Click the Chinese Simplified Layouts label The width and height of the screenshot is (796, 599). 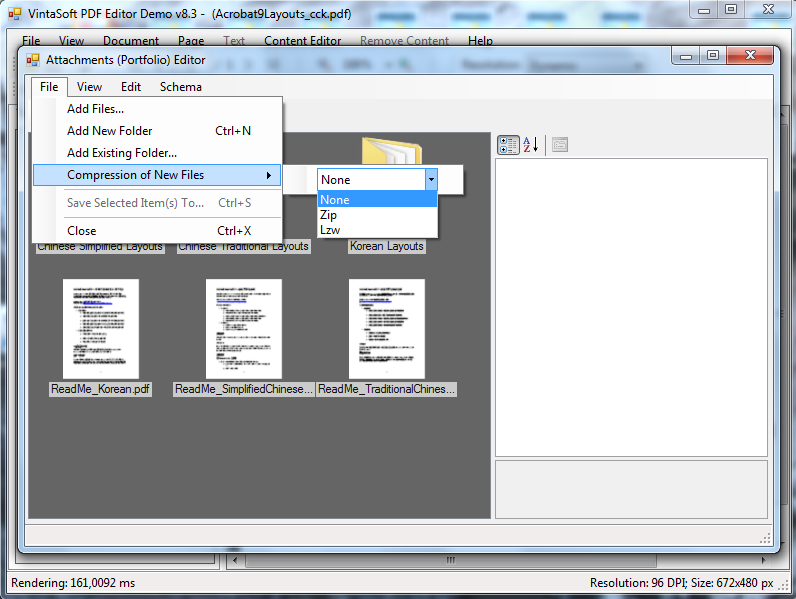coord(100,247)
